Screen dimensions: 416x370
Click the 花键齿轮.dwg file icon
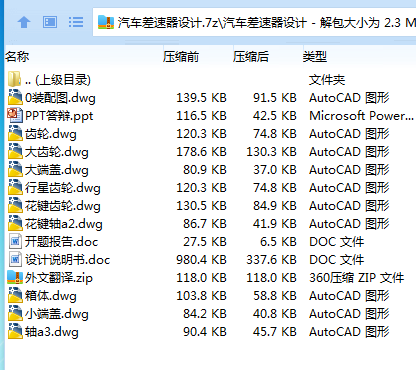coord(15,205)
